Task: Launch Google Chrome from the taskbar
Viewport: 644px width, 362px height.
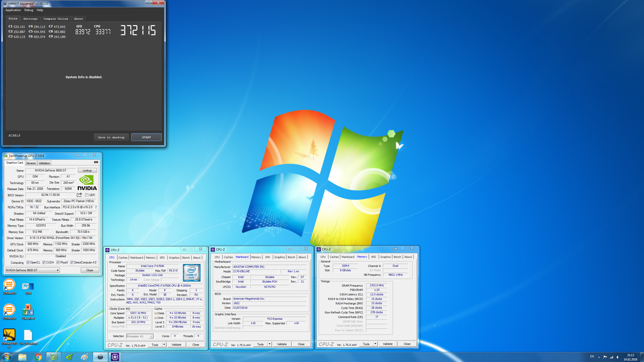Action: click(x=38, y=357)
